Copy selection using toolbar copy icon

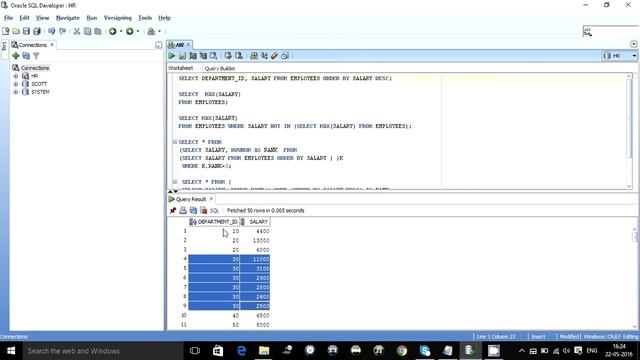(x=87, y=31)
